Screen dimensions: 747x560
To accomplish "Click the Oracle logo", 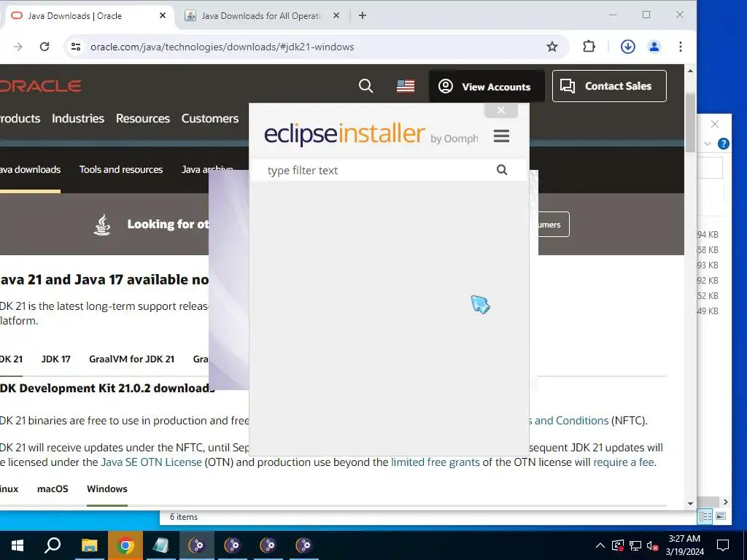I will point(40,86).
